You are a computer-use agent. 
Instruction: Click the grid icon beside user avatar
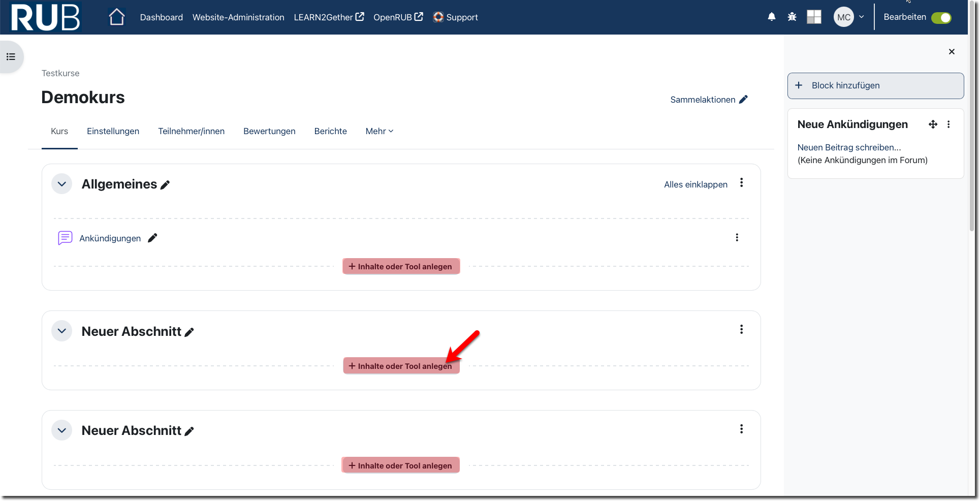pos(814,17)
